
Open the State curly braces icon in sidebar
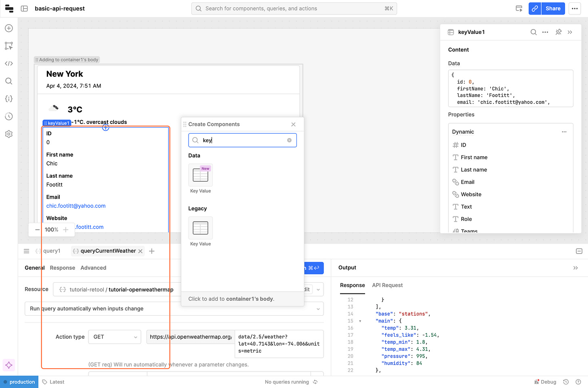point(9,99)
